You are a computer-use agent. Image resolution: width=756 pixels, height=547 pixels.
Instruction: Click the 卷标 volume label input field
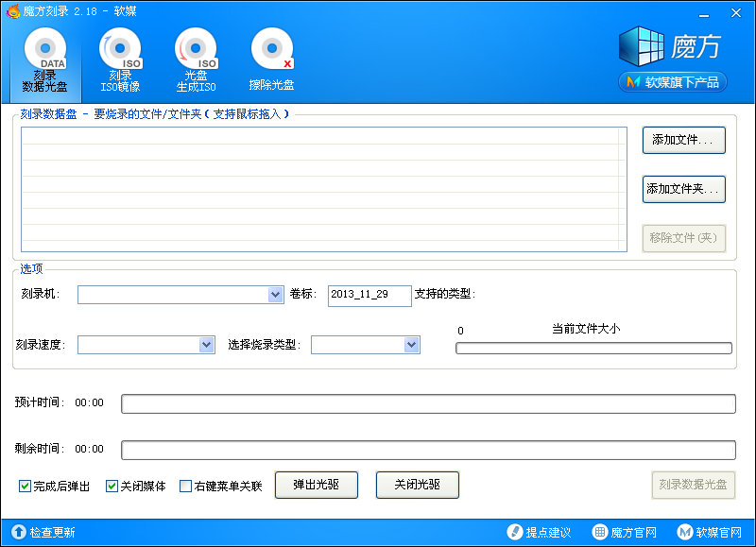tap(369, 295)
